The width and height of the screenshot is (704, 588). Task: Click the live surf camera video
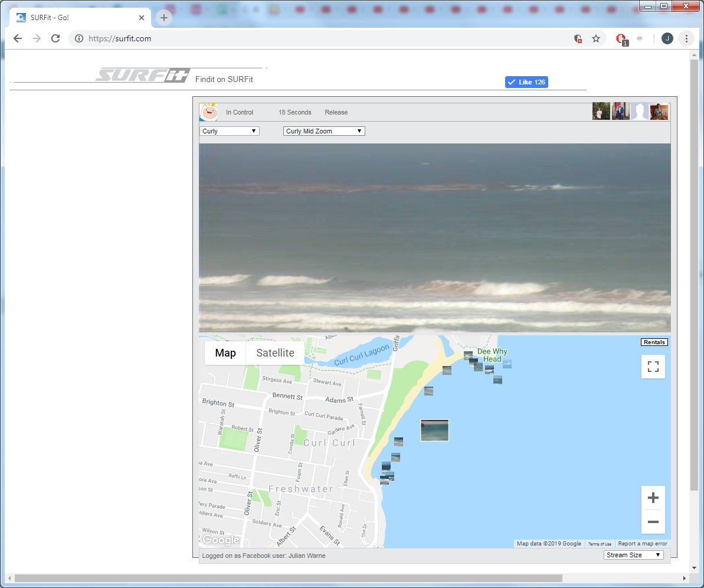[x=434, y=238]
